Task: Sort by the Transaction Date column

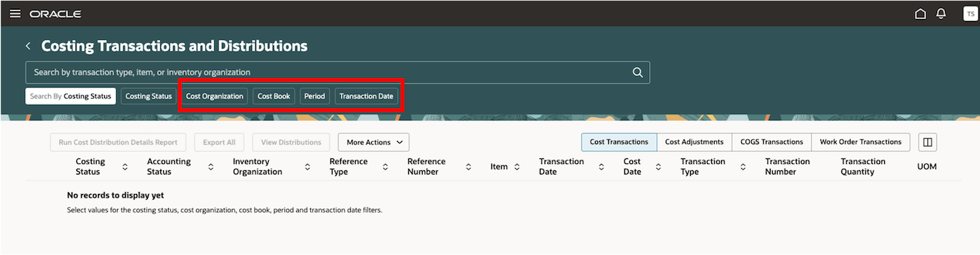Action: [601, 167]
